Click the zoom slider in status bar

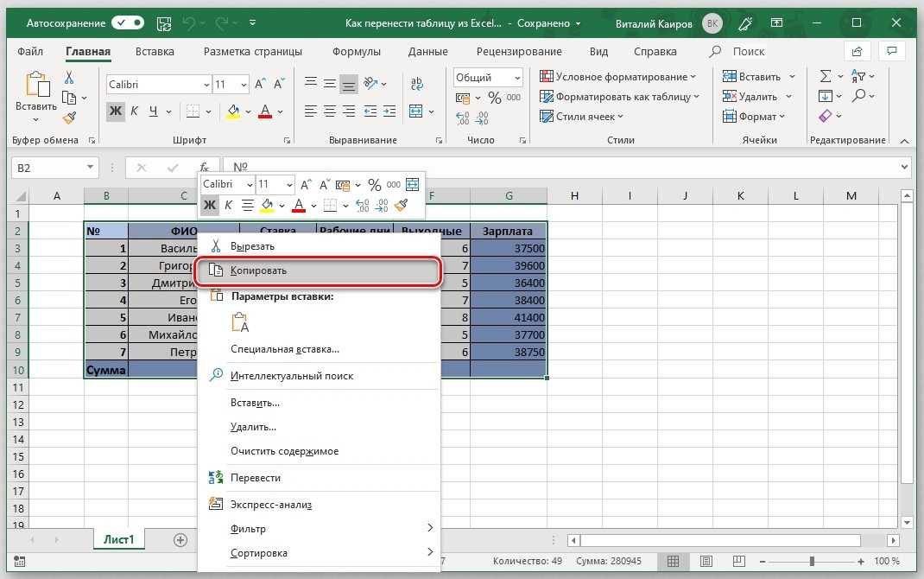click(x=811, y=562)
